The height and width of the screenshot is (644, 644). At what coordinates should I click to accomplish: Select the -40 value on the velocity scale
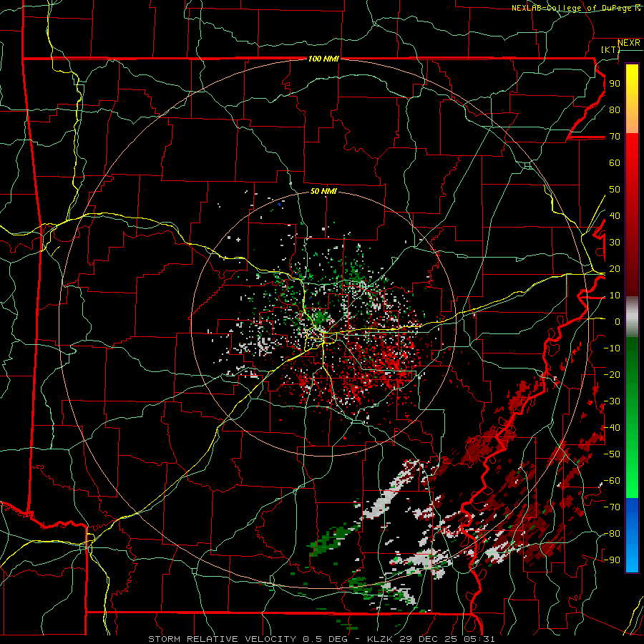(612, 428)
